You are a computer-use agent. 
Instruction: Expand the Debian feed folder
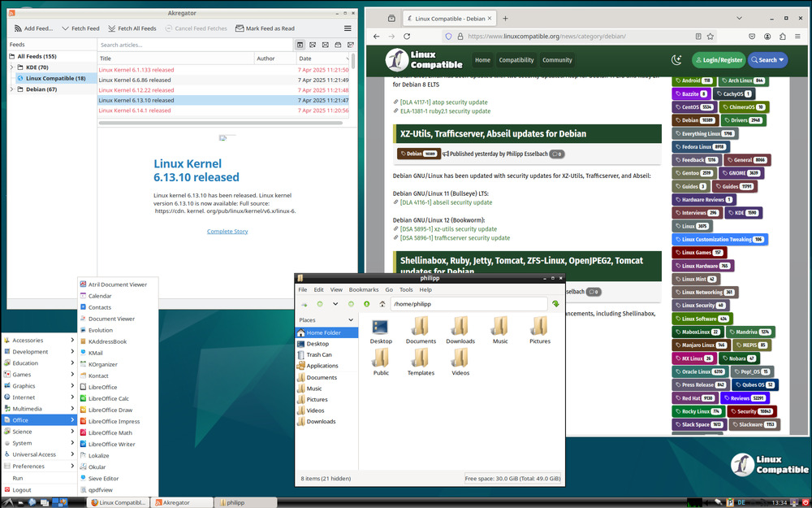[11, 89]
